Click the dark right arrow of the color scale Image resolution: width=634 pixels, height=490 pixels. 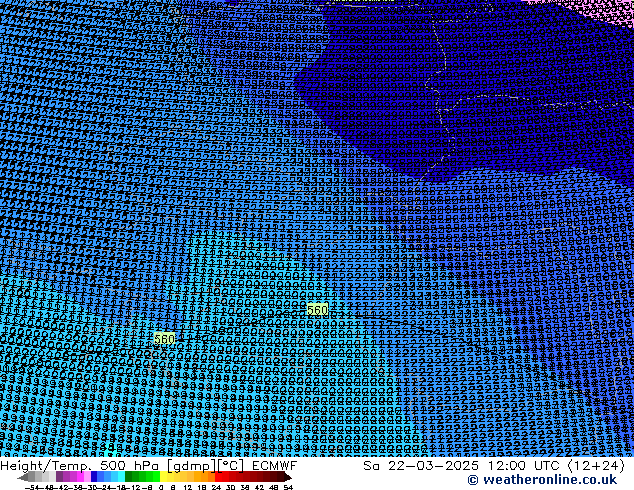(x=287, y=477)
